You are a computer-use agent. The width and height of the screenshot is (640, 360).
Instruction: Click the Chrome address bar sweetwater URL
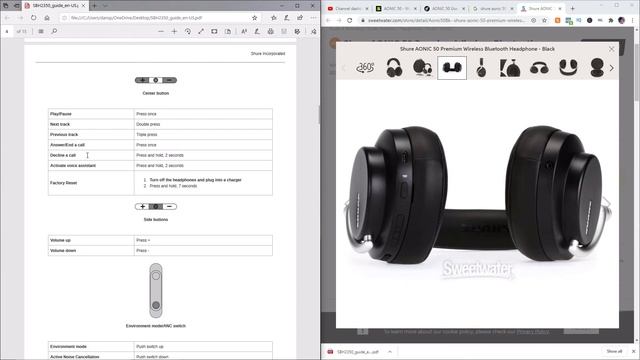pyautogui.click(x=446, y=20)
